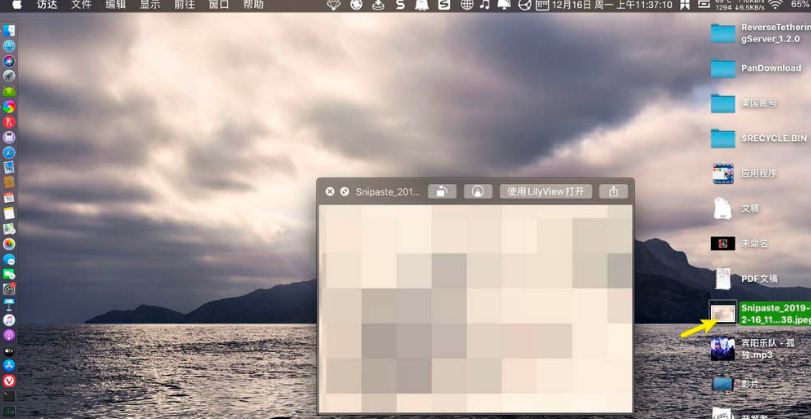Image resolution: width=811 pixels, height=419 pixels.
Task: Open Finder from the dock
Action: [x=9, y=31]
